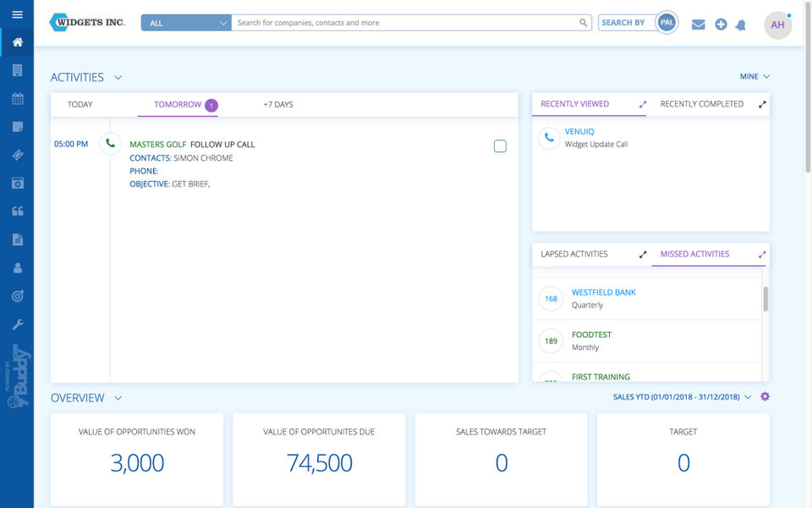The width and height of the screenshot is (812, 508).
Task: Go to the Home dashboard icon
Action: click(x=18, y=42)
